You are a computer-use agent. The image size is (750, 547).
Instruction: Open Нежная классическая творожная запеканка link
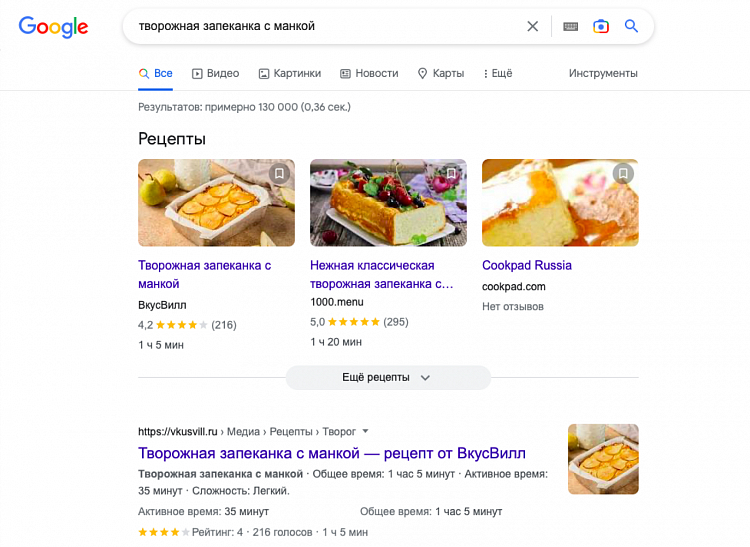(382, 274)
